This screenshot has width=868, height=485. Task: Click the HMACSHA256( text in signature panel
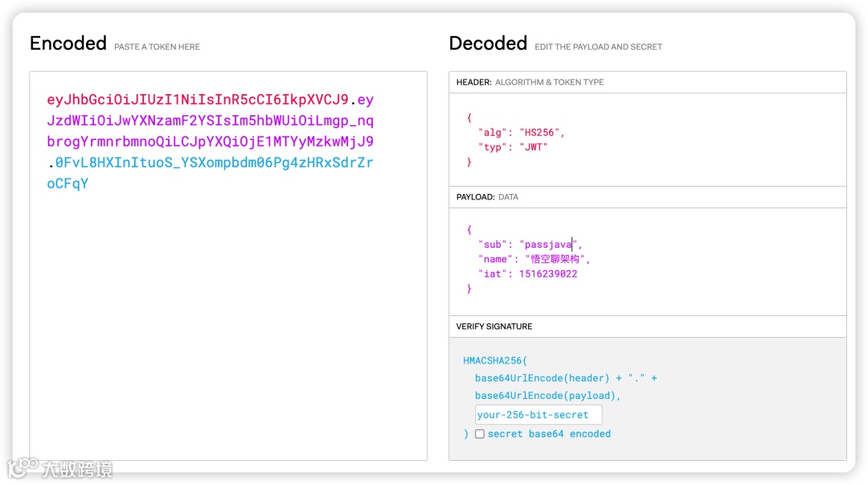click(495, 361)
